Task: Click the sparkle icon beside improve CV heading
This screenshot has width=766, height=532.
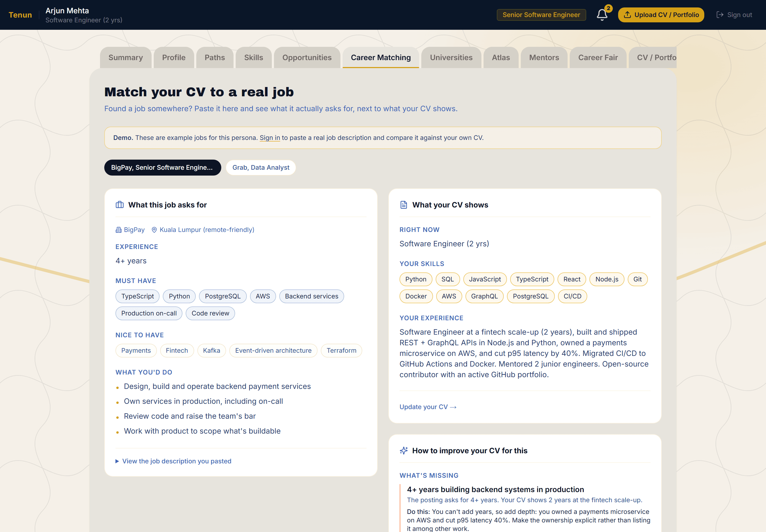Action: point(403,451)
